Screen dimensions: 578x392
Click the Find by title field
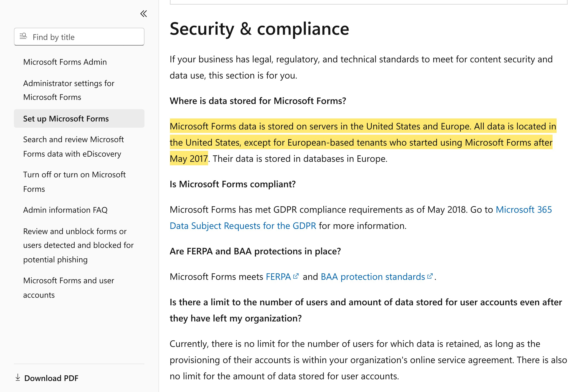tap(79, 37)
